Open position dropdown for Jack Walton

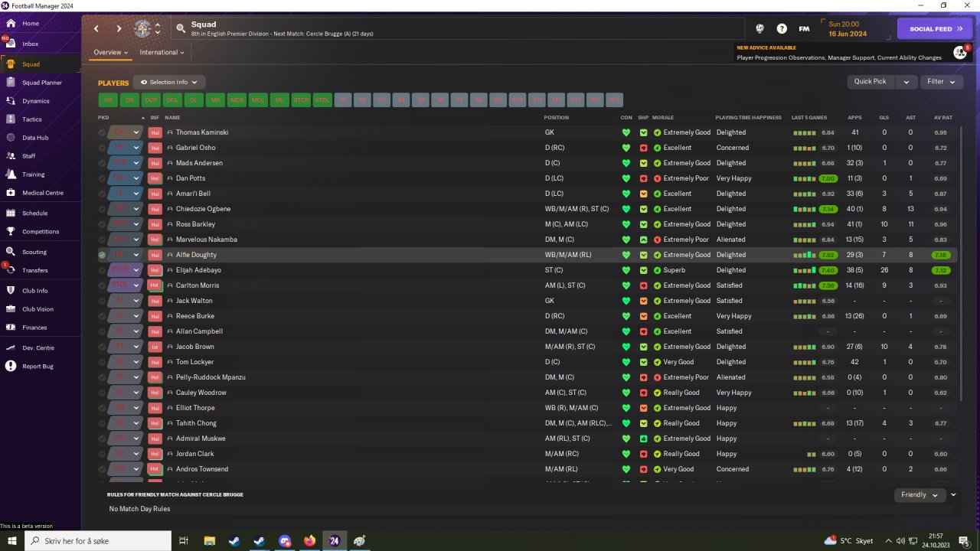(x=136, y=301)
